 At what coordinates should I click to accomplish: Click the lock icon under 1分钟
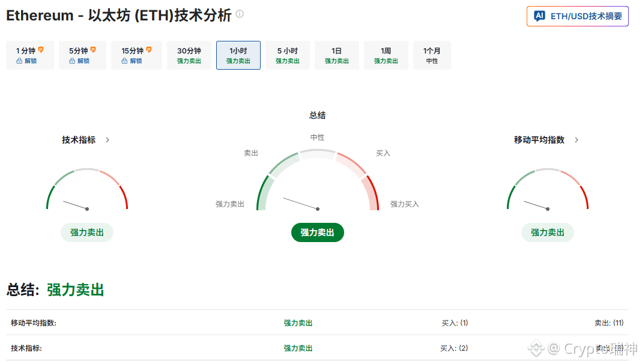click(x=19, y=61)
